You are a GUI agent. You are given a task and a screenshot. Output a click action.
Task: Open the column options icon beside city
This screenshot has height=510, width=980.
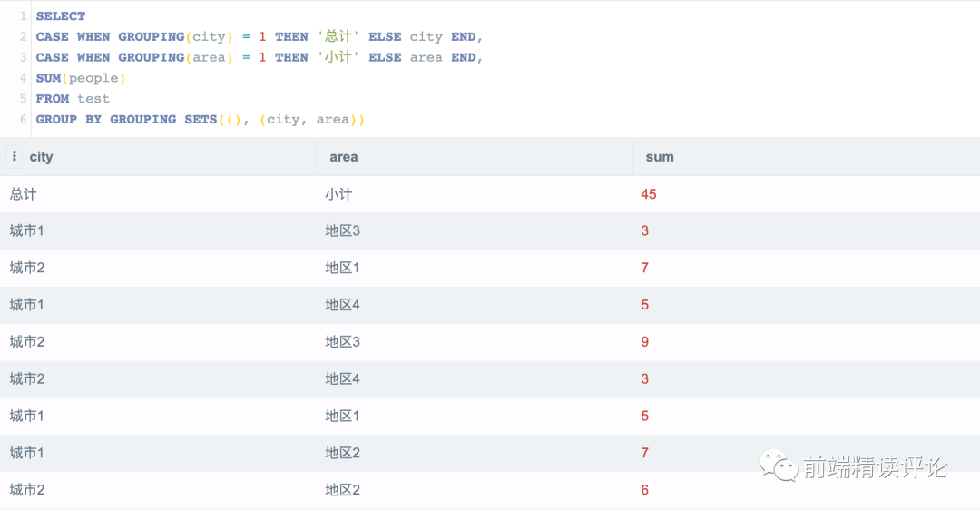[x=15, y=156]
